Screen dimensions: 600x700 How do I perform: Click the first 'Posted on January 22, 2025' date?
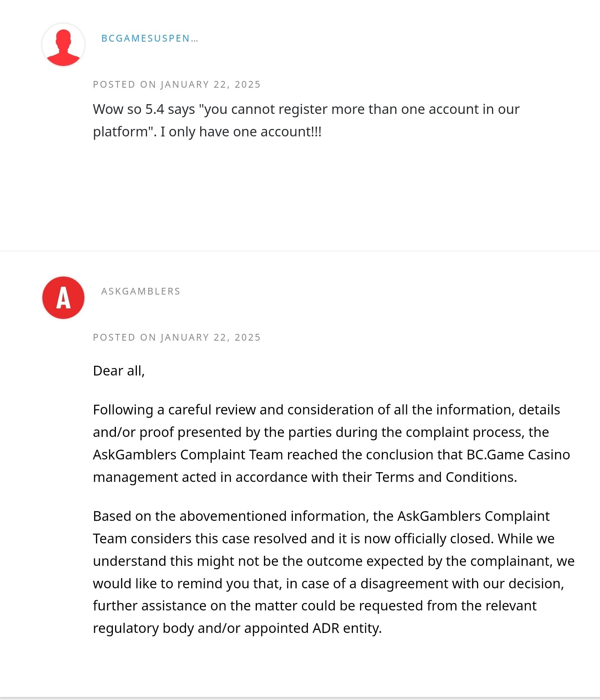[177, 84]
